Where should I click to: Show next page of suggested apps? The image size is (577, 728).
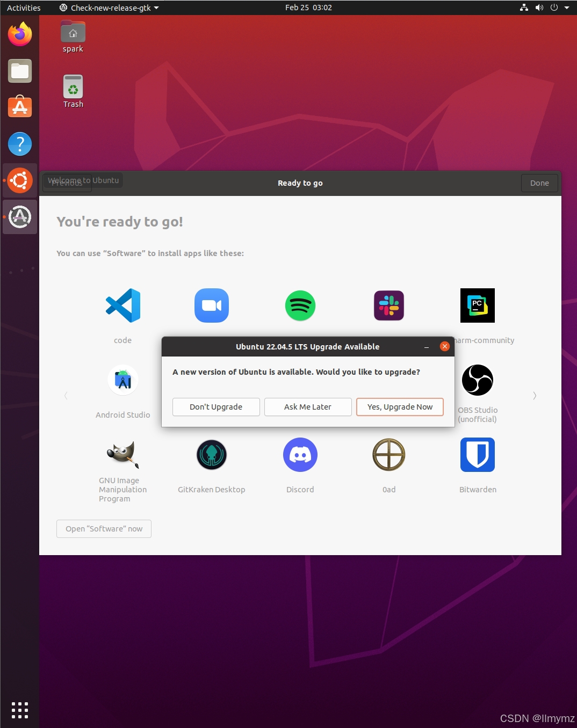click(535, 396)
